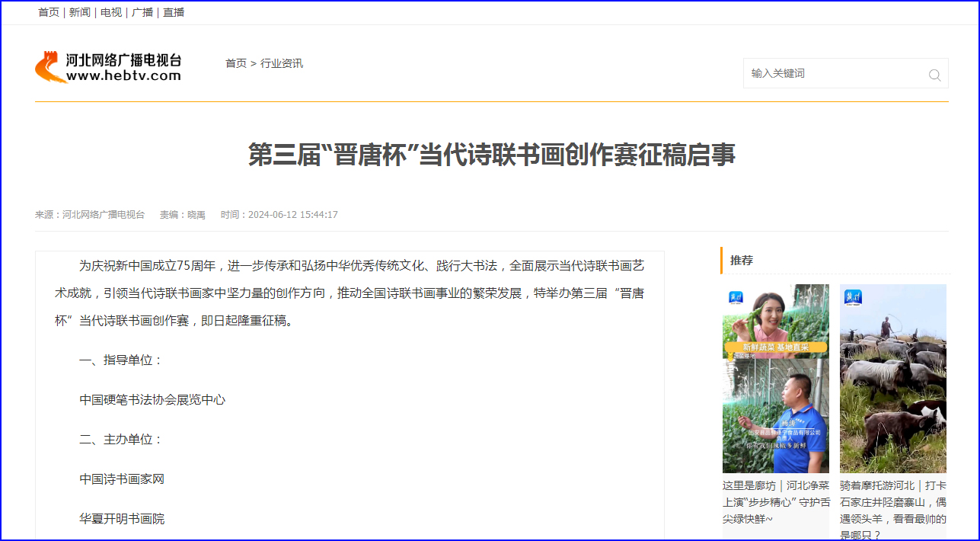Screen dimensions: 980x541
Task: Click the www.hebtv.com text in logo
Action: click(x=123, y=75)
